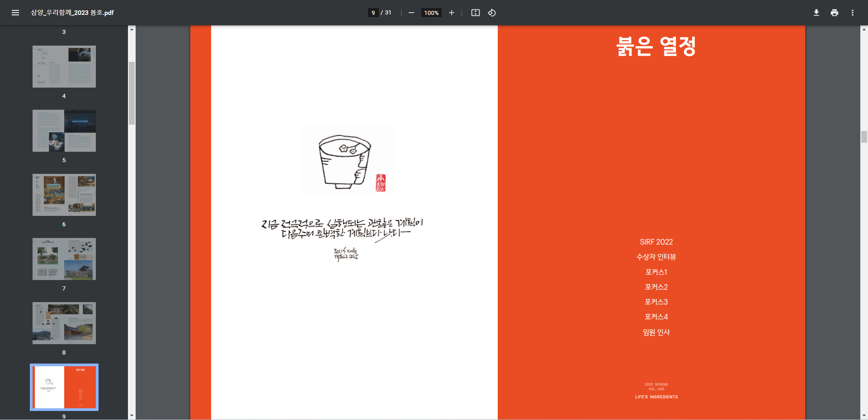Image resolution: width=868 pixels, height=420 pixels.
Task: Select the page 4 thumbnail
Action: 64,66
